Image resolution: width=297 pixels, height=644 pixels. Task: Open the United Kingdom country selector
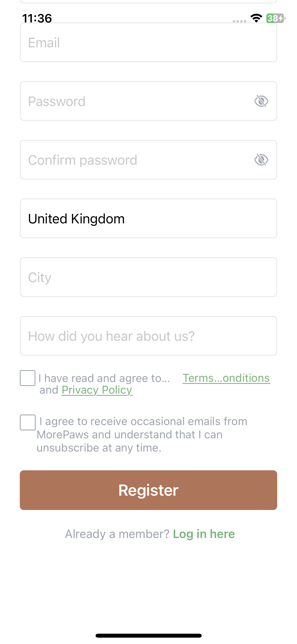point(148,219)
